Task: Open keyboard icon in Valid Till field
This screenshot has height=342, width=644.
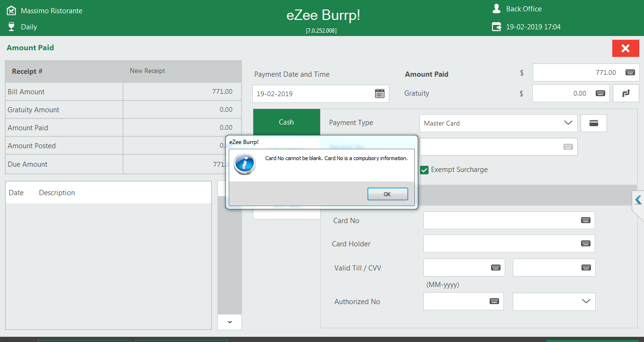Action: [496, 267]
